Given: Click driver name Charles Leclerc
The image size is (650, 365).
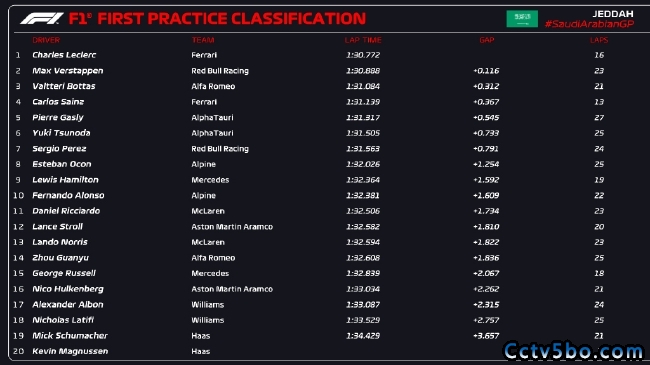Looking at the screenshot, I should [x=64, y=55].
